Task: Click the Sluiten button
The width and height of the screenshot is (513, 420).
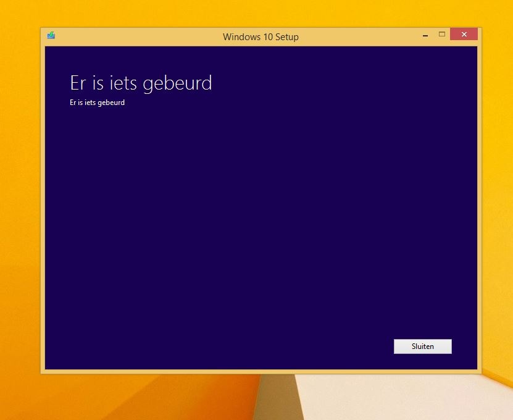Action: tap(422, 346)
